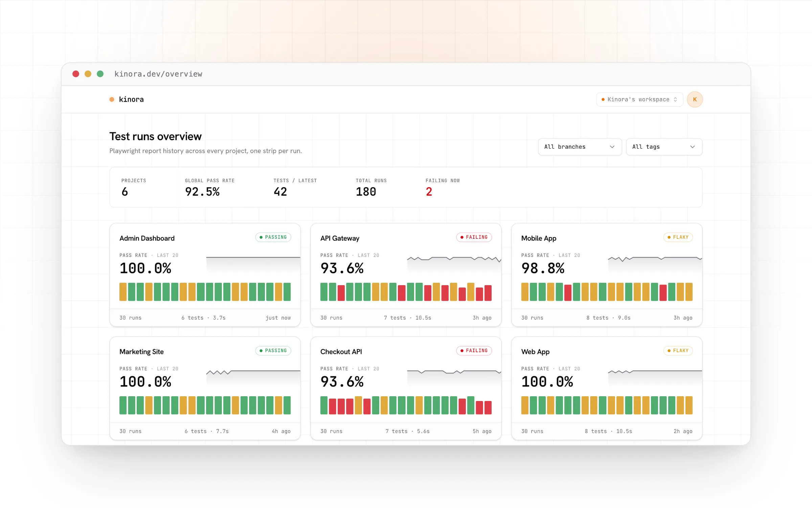
Task: Click the green window maximize button
Action: [100, 74]
